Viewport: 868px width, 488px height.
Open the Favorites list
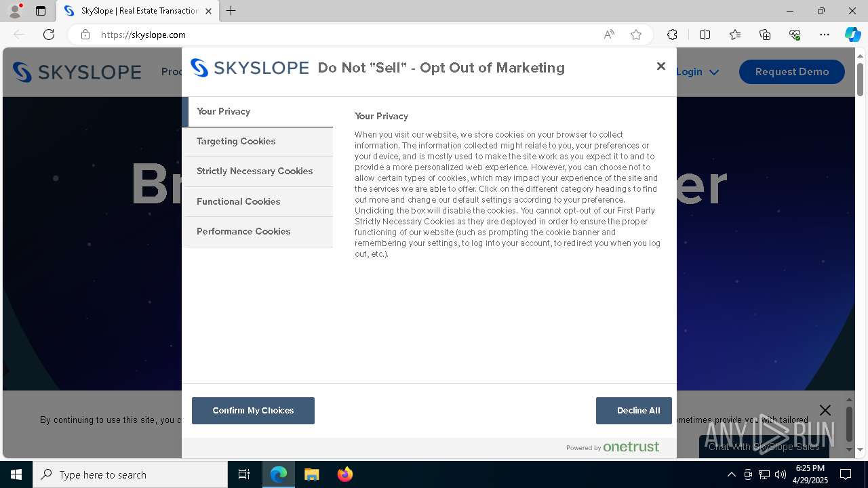tap(735, 35)
